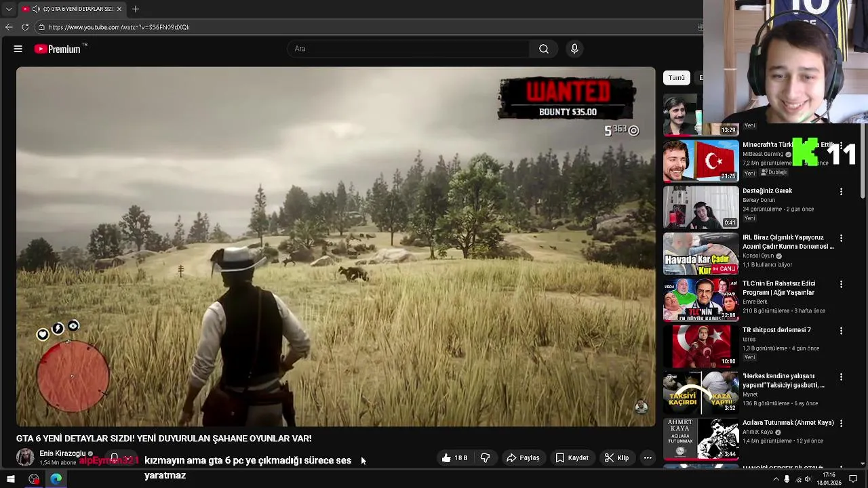Open title "IRL Biraz Çılgınlık Yapıyoruz"
Screen dimensions: 868x488
coord(788,242)
